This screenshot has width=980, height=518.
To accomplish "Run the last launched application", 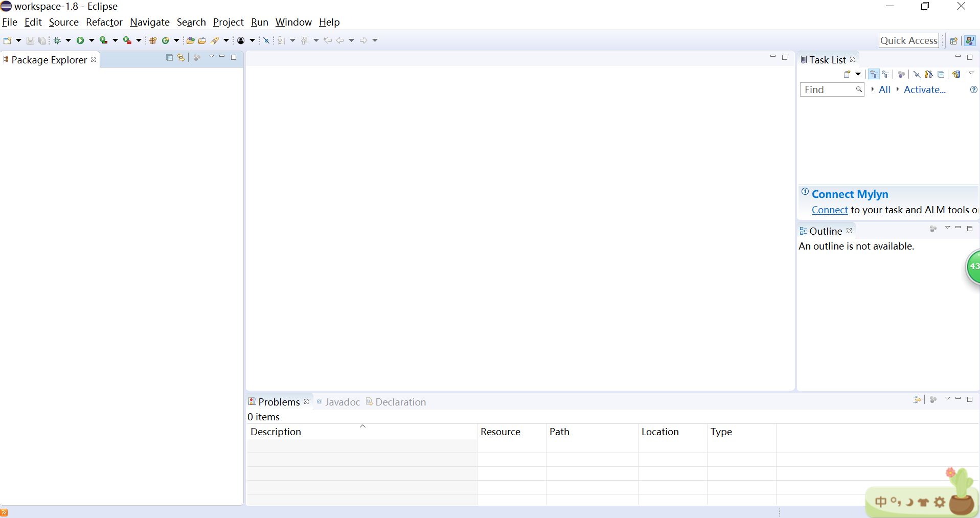I will [x=80, y=40].
